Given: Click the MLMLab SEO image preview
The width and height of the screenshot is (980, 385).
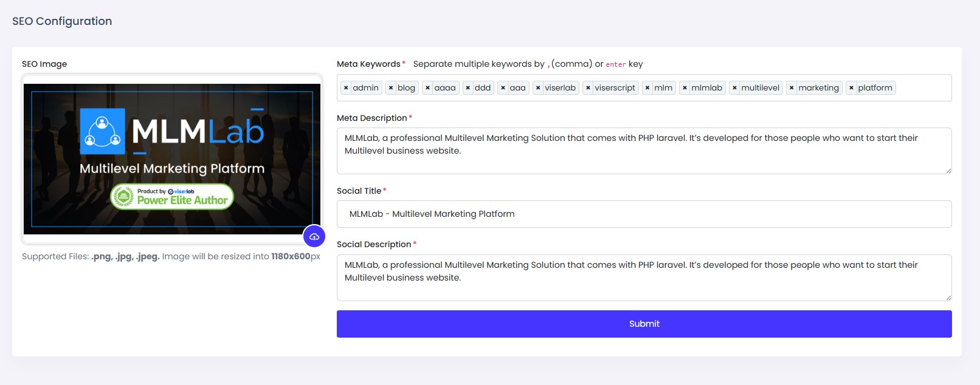Looking at the screenshot, I should (172, 159).
